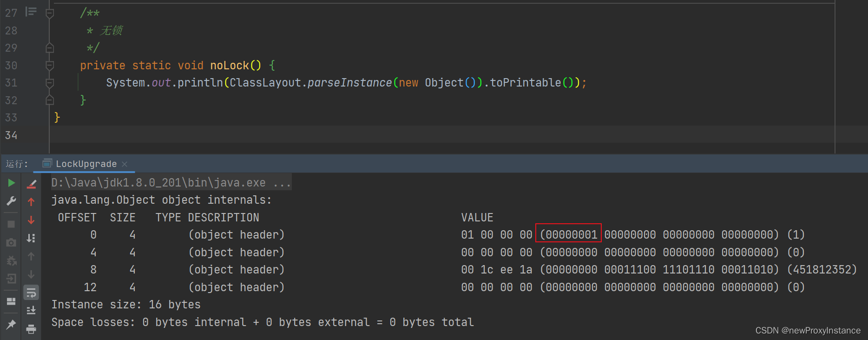Screen dimensions: 868x340
Task: Toggle rendered doc comment icon at line 27
Action: coord(31,12)
